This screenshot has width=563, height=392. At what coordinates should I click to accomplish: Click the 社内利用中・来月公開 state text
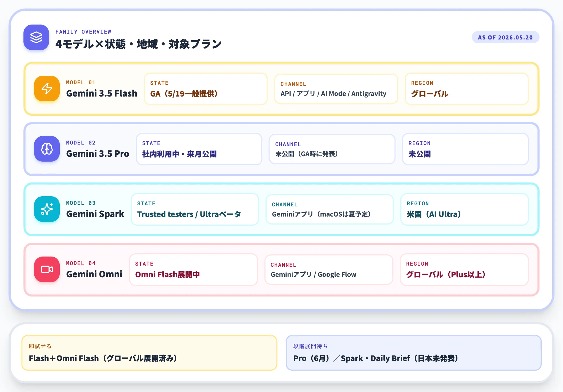pyautogui.click(x=179, y=154)
